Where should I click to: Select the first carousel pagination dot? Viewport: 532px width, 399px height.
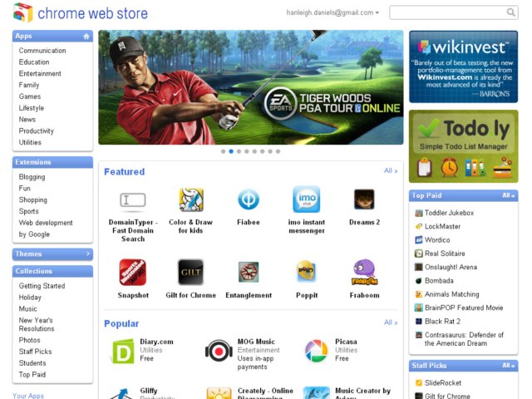click(223, 151)
